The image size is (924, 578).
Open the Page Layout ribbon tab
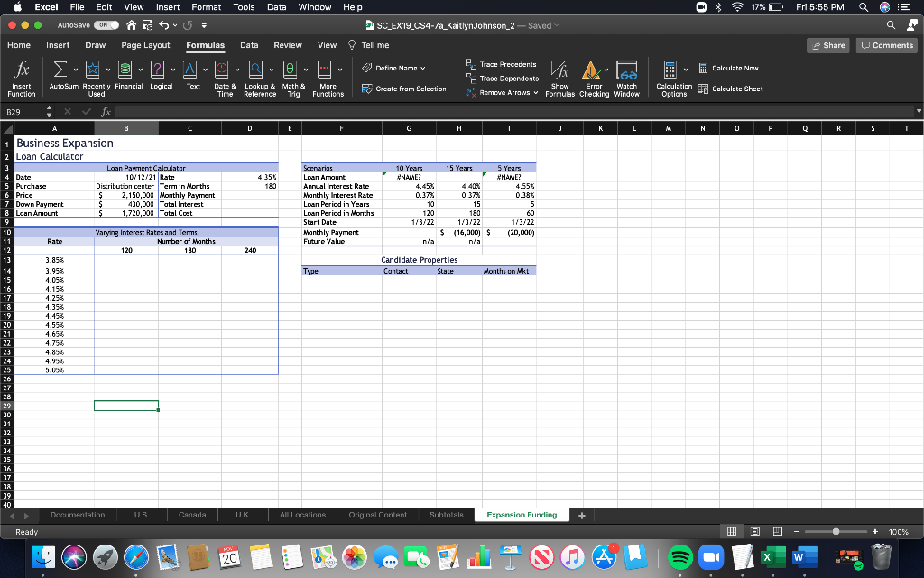(145, 45)
